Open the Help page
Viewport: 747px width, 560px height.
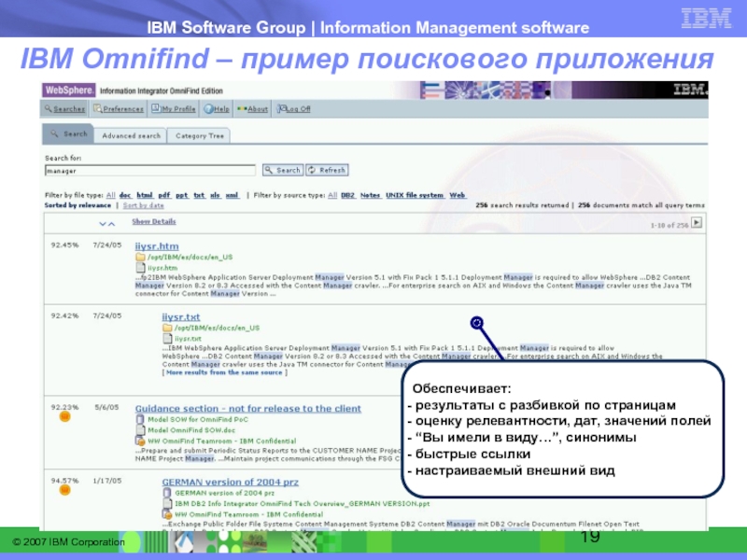click(x=218, y=109)
